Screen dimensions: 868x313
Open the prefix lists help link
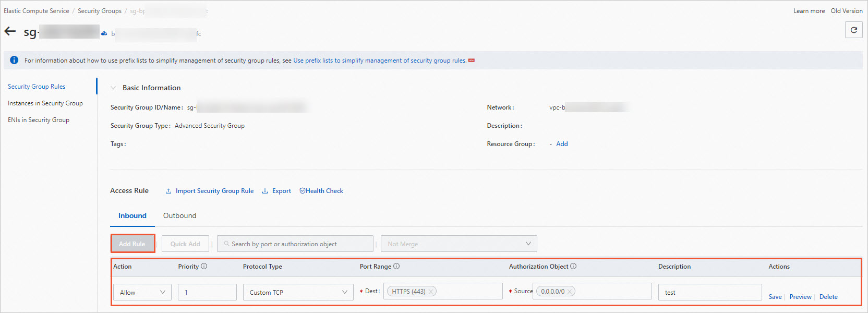click(380, 61)
